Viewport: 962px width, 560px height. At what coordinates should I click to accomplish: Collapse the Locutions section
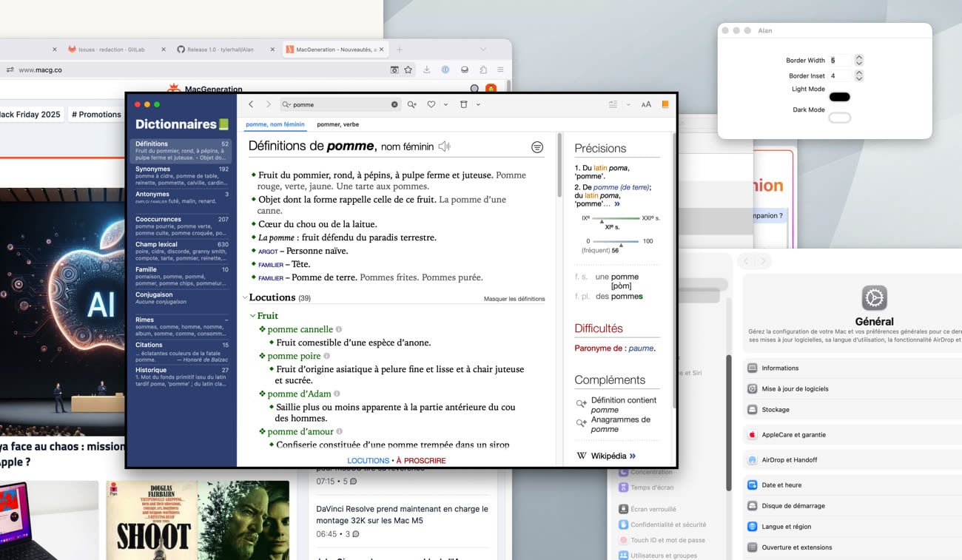[x=245, y=297]
